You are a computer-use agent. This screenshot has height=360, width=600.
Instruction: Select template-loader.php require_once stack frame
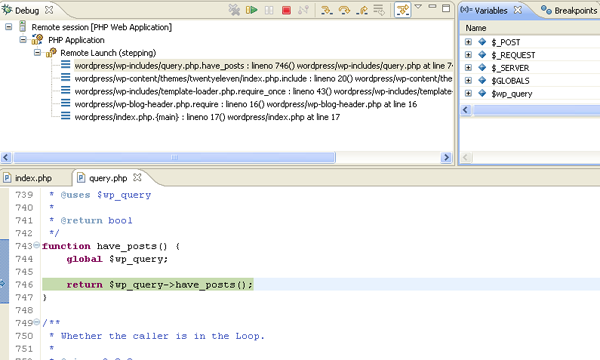[x=263, y=91]
